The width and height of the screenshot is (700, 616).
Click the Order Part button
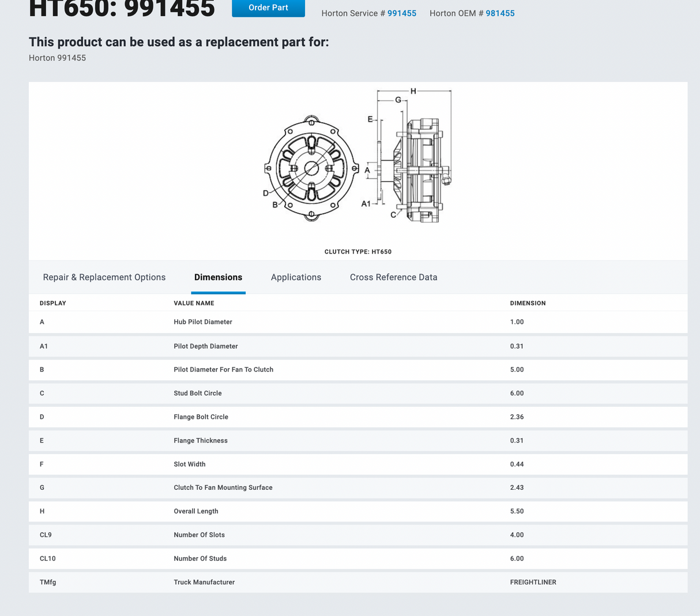(268, 8)
